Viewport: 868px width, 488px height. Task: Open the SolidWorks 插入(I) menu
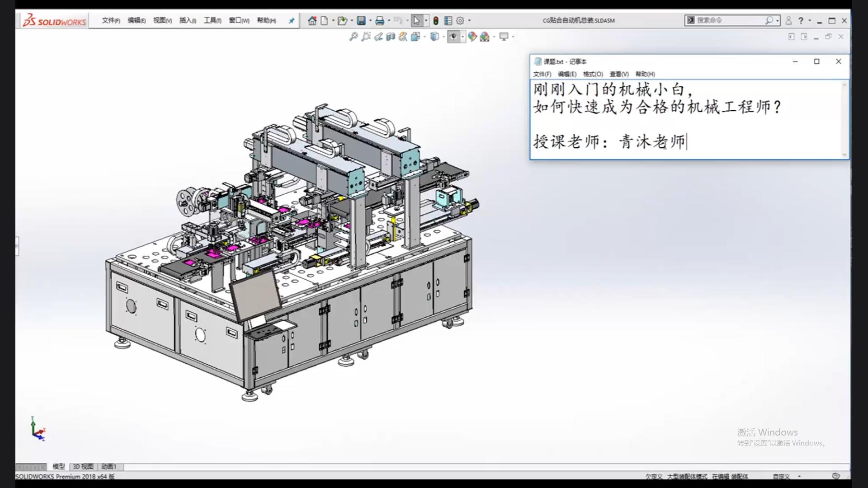[x=188, y=21]
